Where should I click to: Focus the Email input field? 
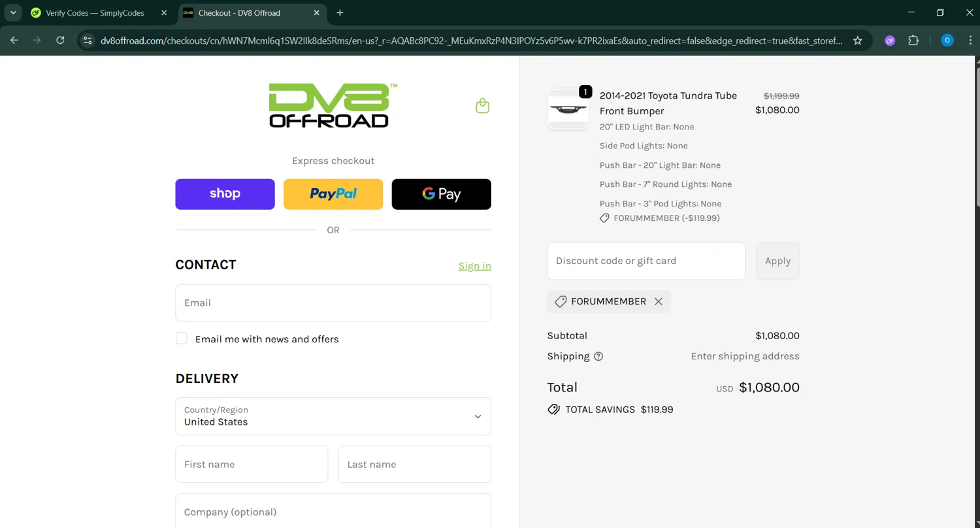click(333, 303)
